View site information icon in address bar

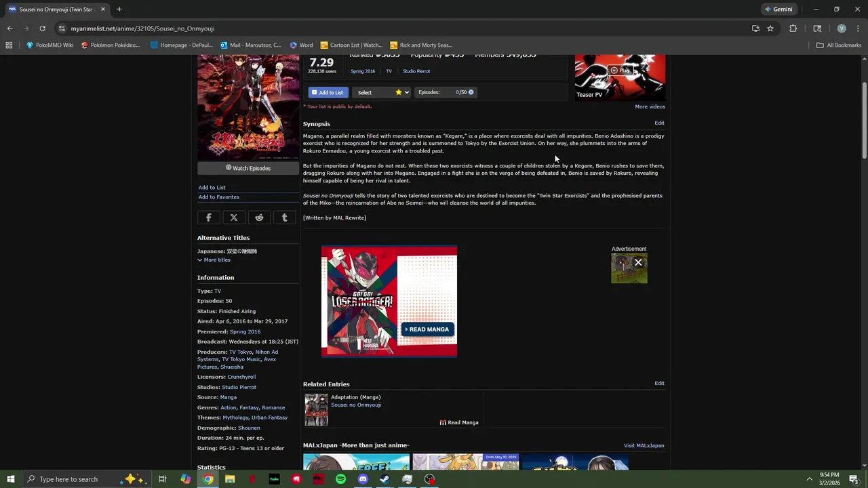point(62,28)
